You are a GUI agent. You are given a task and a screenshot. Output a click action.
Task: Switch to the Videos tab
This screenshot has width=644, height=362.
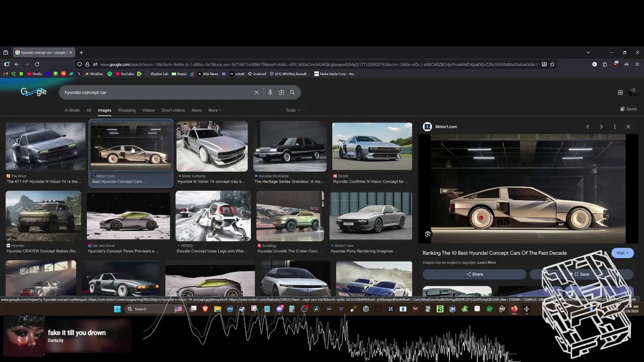(148, 110)
